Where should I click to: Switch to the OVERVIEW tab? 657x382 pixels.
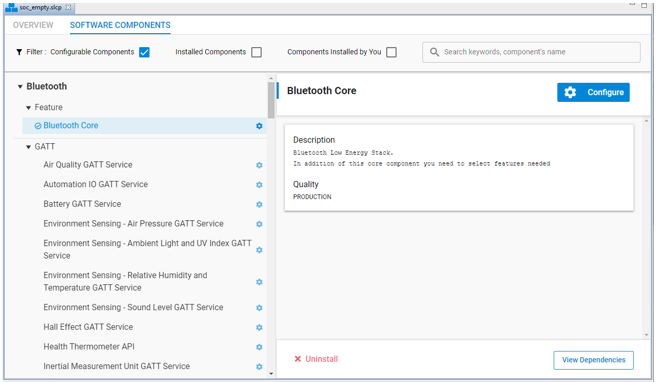tap(33, 25)
